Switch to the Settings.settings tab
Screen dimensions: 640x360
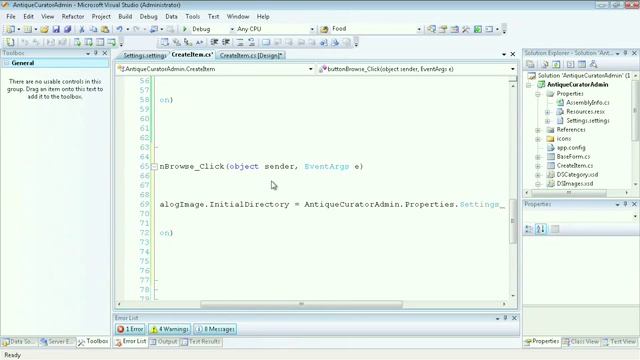coord(144,56)
